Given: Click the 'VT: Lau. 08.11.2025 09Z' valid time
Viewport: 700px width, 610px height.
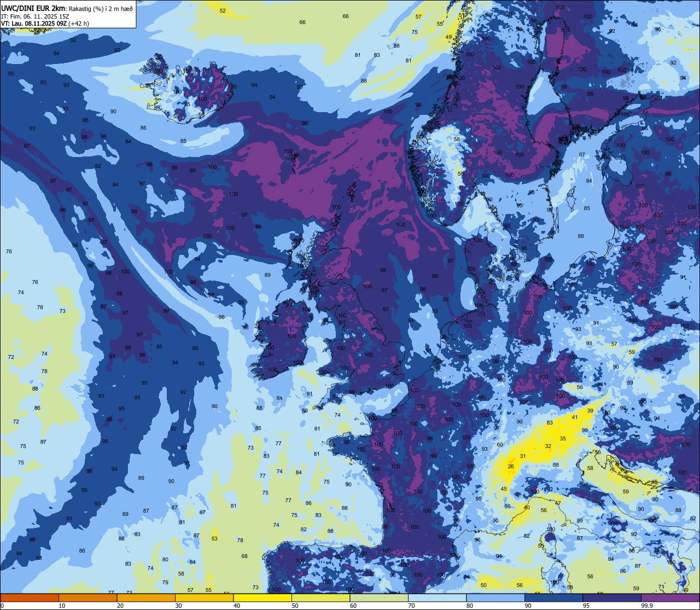Looking at the screenshot, I should [x=33, y=24].
